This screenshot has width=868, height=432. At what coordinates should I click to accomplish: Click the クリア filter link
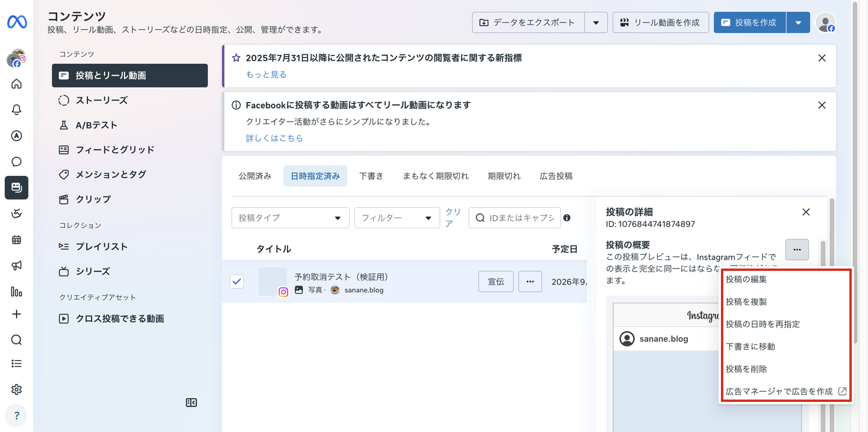[x=453, y=218]
